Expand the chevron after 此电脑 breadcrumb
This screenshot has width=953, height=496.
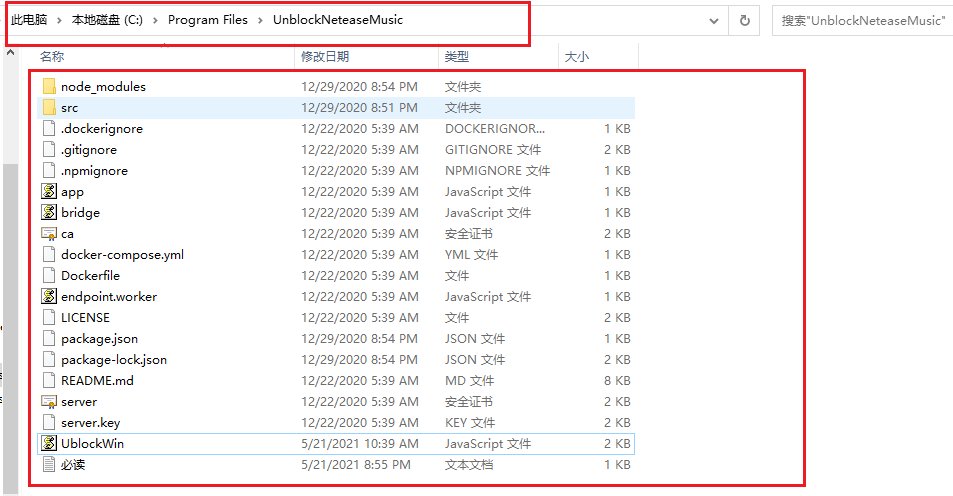point(60,20)
